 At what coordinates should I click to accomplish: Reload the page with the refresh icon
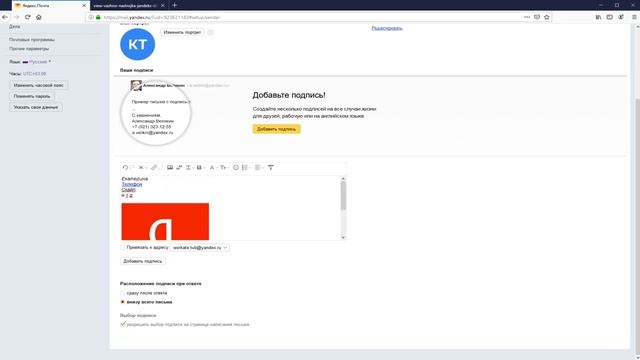point(27,17)
